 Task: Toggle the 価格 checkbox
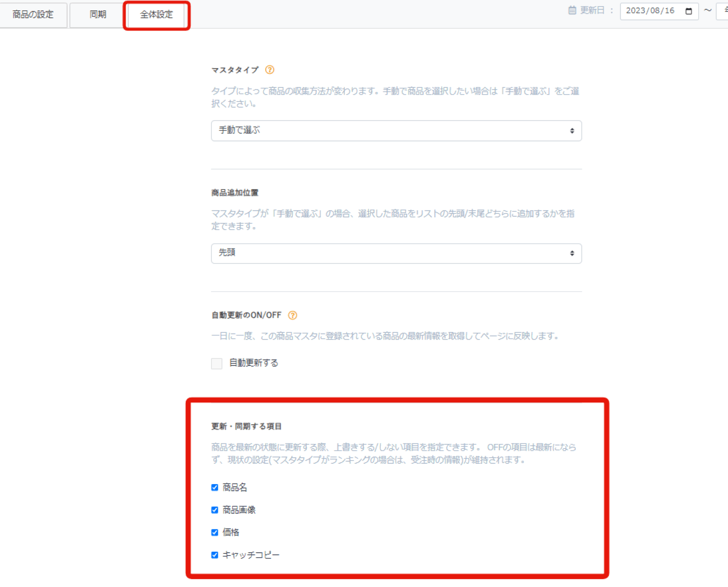[x=215, y=532]
